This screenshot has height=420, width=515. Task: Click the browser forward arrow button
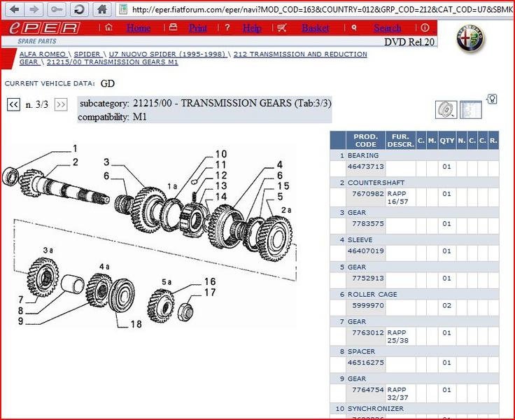click(x=34, y=10)
